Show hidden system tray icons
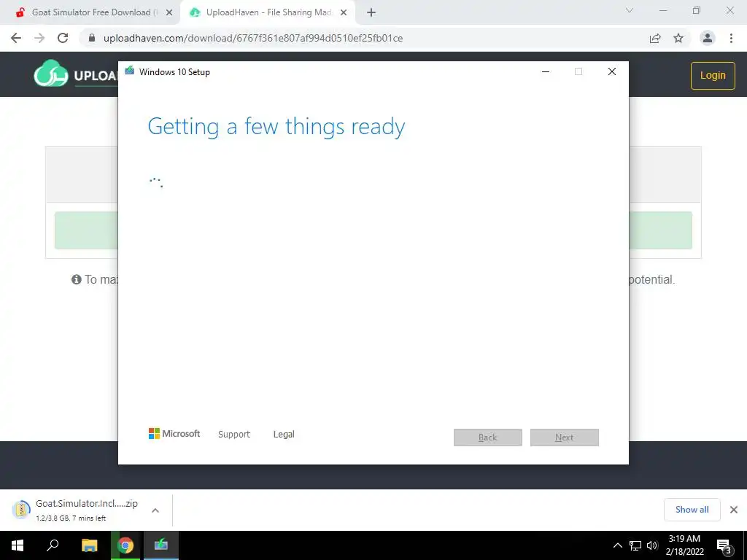 tap(617, 545)
